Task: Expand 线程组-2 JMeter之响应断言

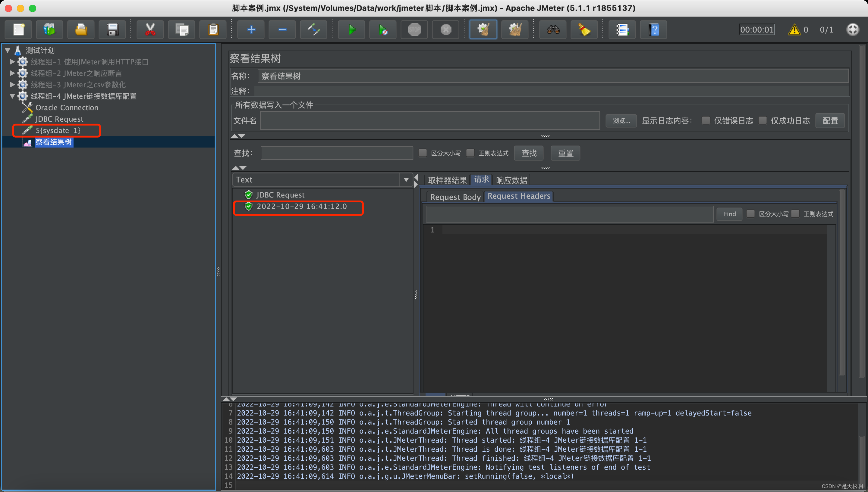Action: point(13,73)
